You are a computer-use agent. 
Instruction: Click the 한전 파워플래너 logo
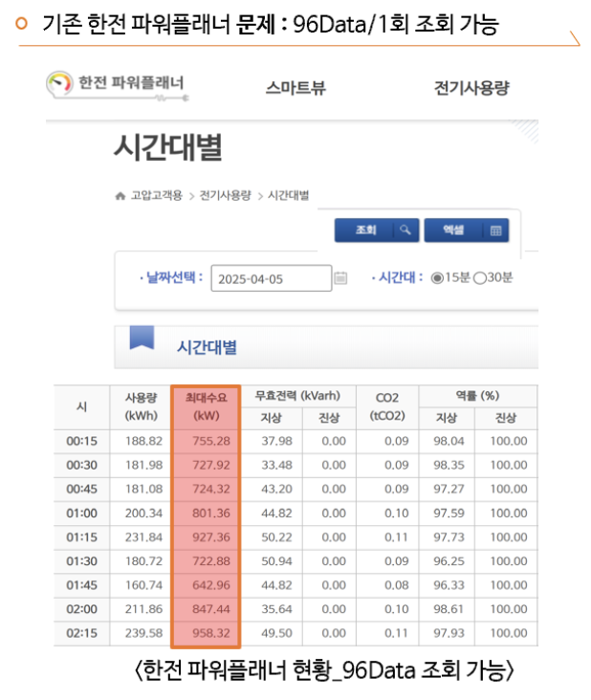click(117, 85)
